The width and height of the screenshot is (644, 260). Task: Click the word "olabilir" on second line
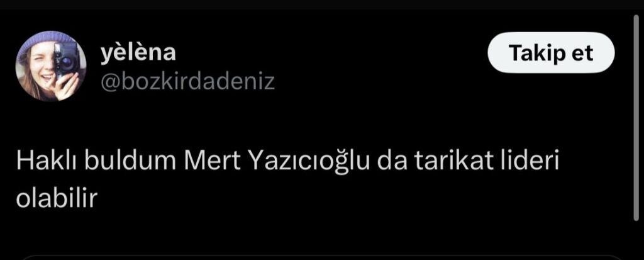(x=57, y=199)
